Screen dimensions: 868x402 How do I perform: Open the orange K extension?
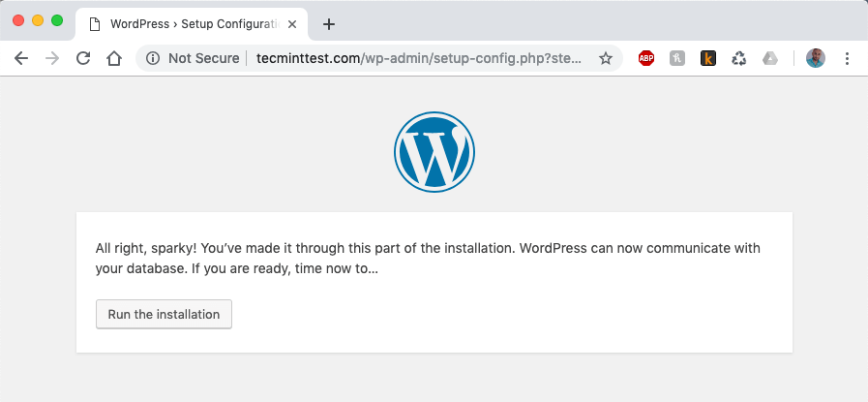tap(707, 58)
